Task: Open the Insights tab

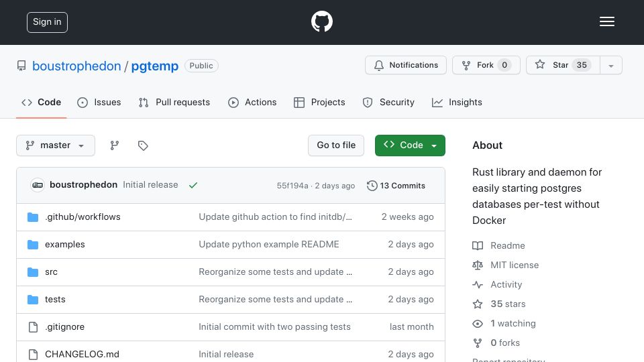Action: 457,102
